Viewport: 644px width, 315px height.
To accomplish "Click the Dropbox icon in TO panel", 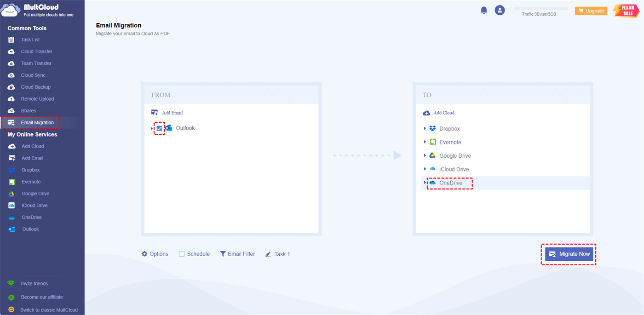I will [432, 129].
